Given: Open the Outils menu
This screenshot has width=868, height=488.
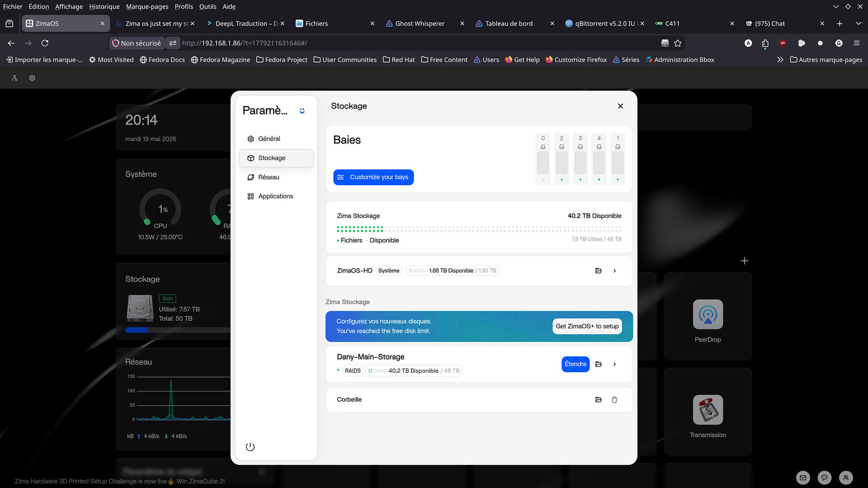Looking at the screenshot, I should pos(208,7).
